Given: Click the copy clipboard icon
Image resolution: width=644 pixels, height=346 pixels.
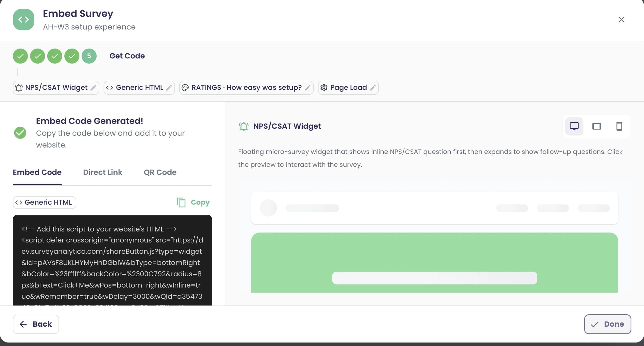Looking at the screenshot, I should (x=181, y=203).
